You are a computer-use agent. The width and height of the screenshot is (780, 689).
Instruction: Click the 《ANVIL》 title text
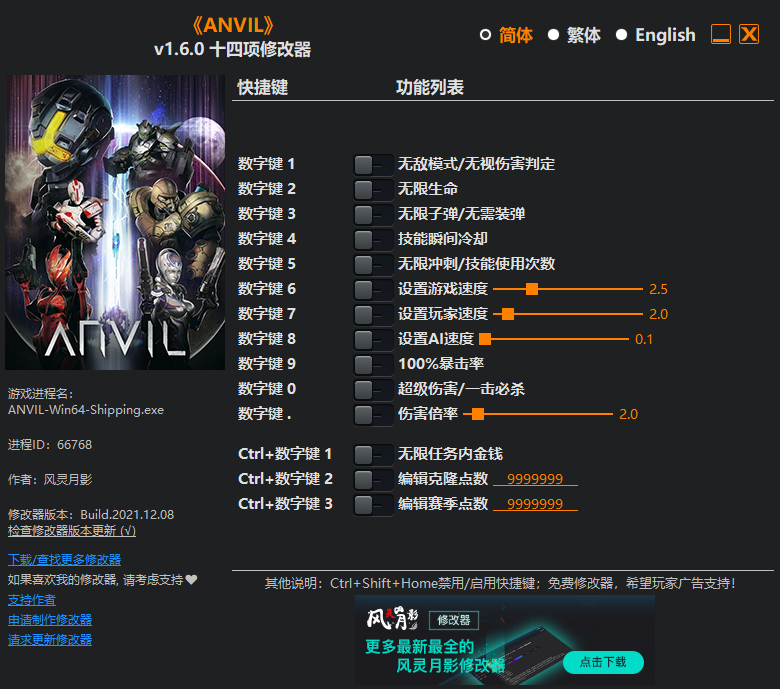coord(233,25)
